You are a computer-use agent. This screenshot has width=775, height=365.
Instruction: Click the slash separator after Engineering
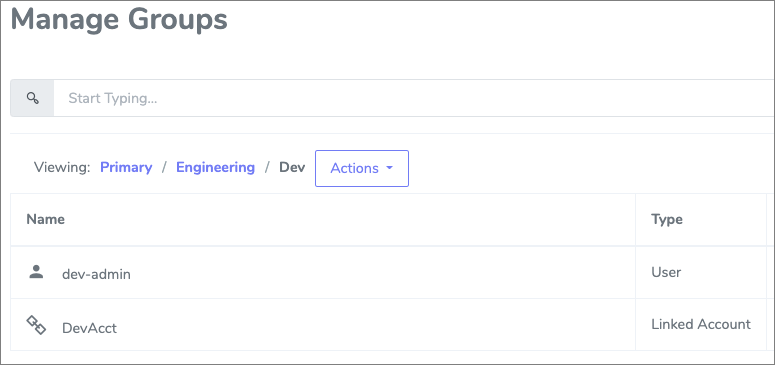click(x=267, y=167)
